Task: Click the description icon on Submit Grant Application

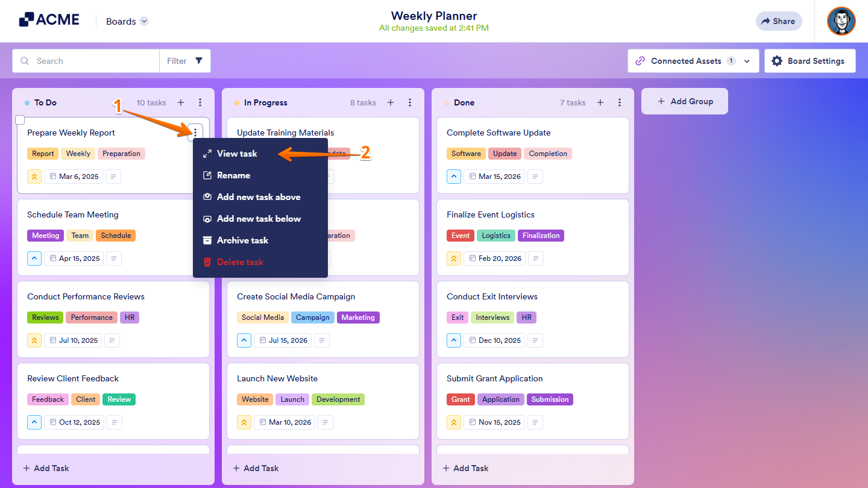Action: 536,422
